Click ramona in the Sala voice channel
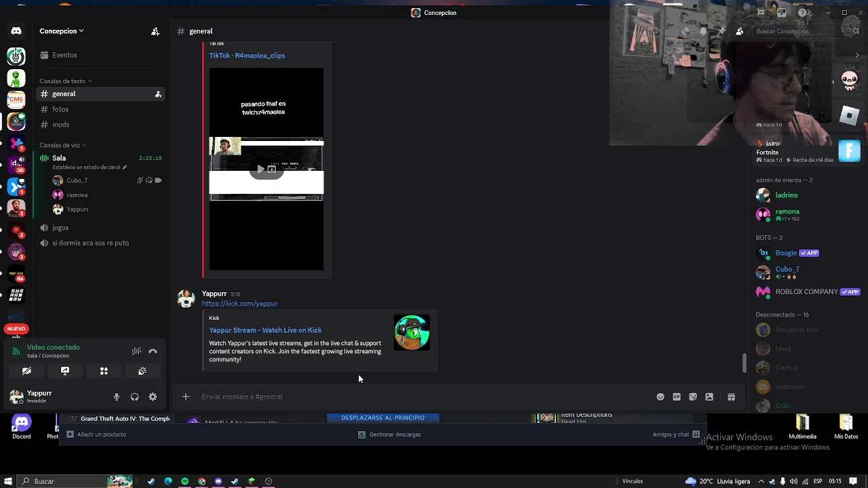The width and height of the screenshot is (868, 488). click(77, 195)
